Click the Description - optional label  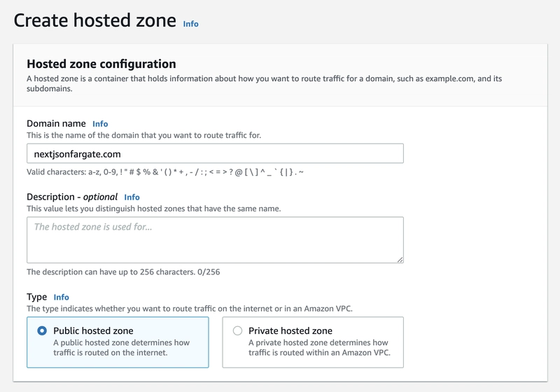point(71,197)
